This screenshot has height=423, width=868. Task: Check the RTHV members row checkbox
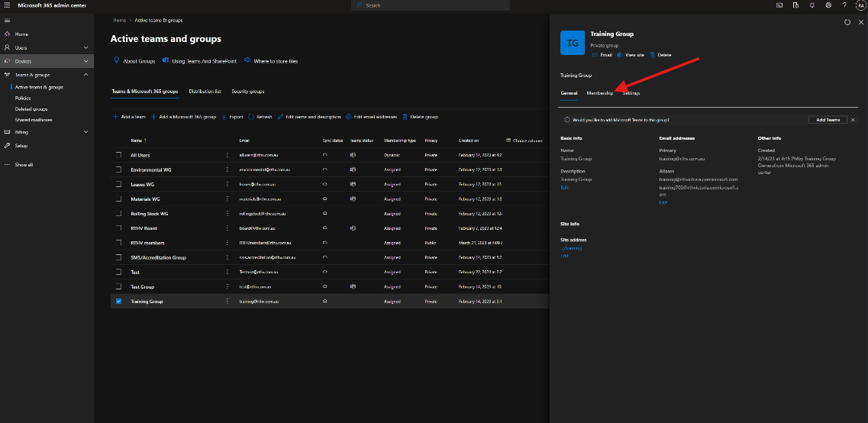(118, 243)
